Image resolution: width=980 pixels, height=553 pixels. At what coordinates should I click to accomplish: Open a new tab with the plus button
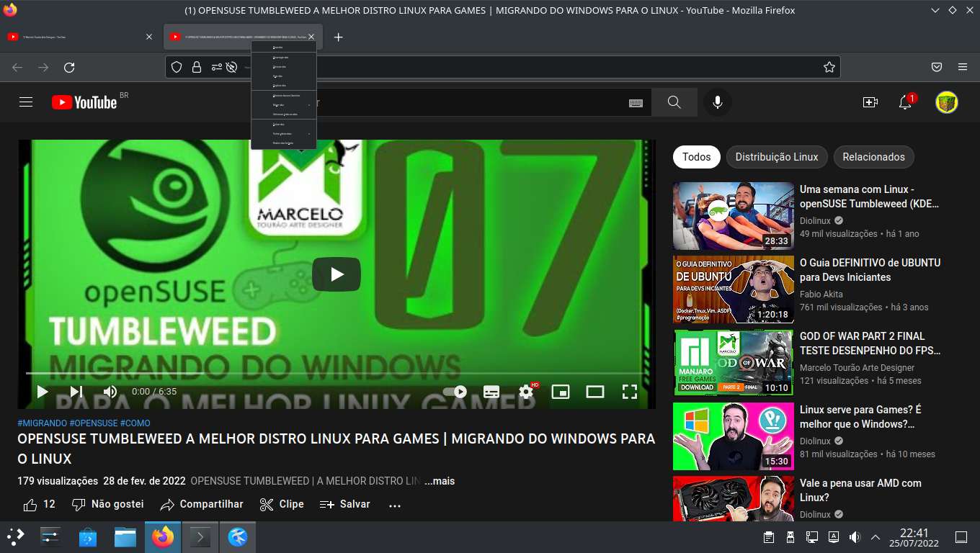click(339, 37)
